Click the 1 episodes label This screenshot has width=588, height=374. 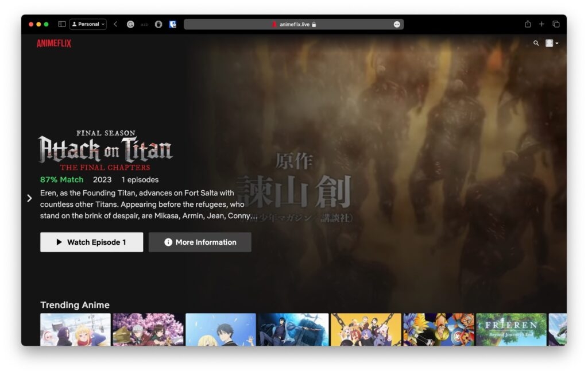pyautogui.click(x=140, y=180)
